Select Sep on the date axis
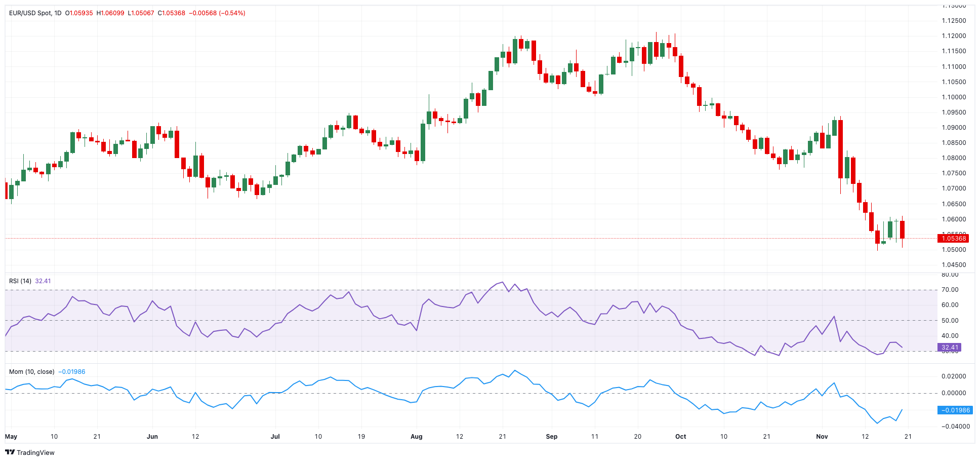This screenshot has width=980, height=461. [551, 437]
